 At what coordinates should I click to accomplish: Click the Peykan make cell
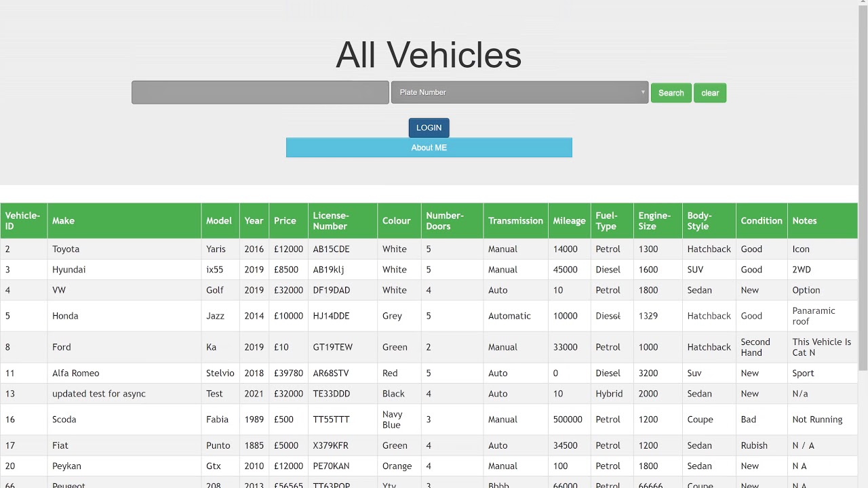coord(124,466)
